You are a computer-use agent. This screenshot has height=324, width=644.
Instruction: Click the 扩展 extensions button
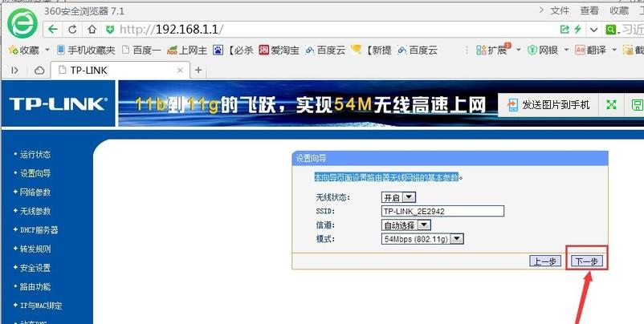(x=492, y=50)
